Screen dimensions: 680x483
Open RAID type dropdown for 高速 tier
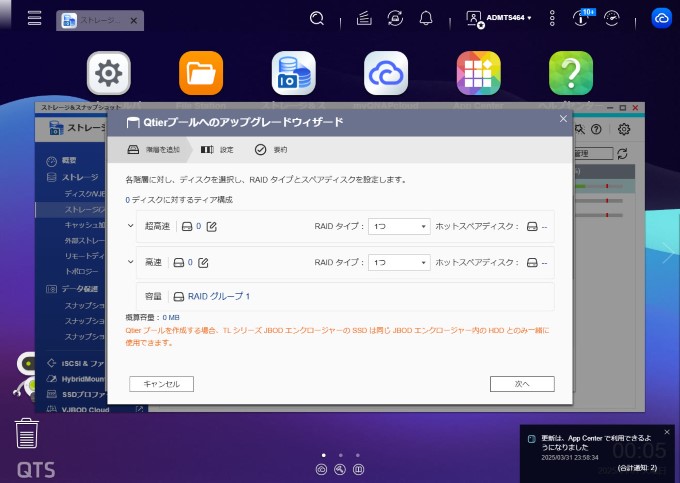coord(399,262)
